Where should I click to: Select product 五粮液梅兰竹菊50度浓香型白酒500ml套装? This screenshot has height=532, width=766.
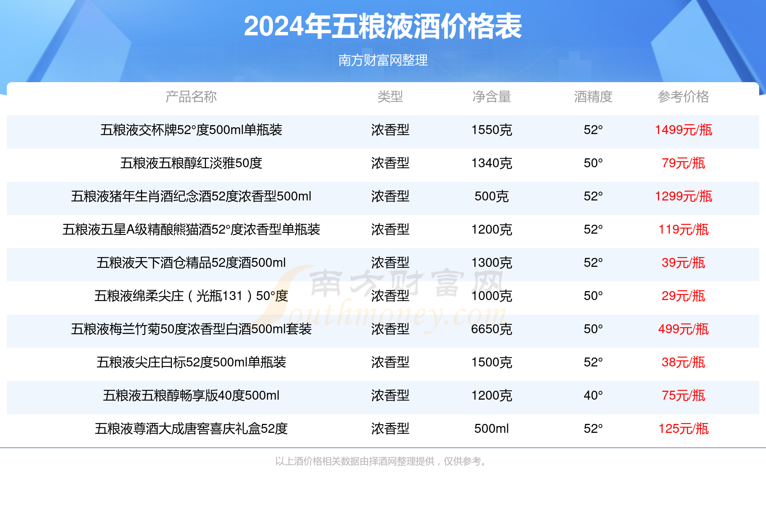[x=191, y=329]
